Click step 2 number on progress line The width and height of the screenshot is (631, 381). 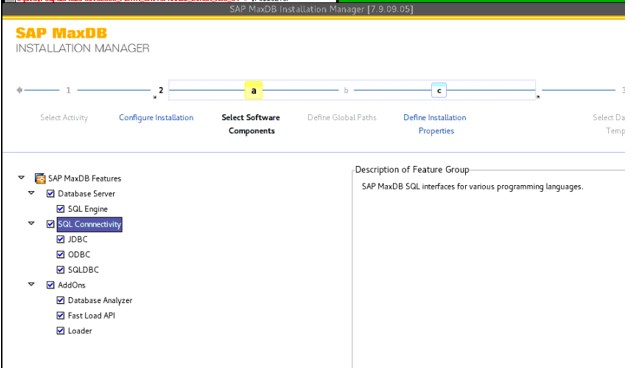[161, 90]
